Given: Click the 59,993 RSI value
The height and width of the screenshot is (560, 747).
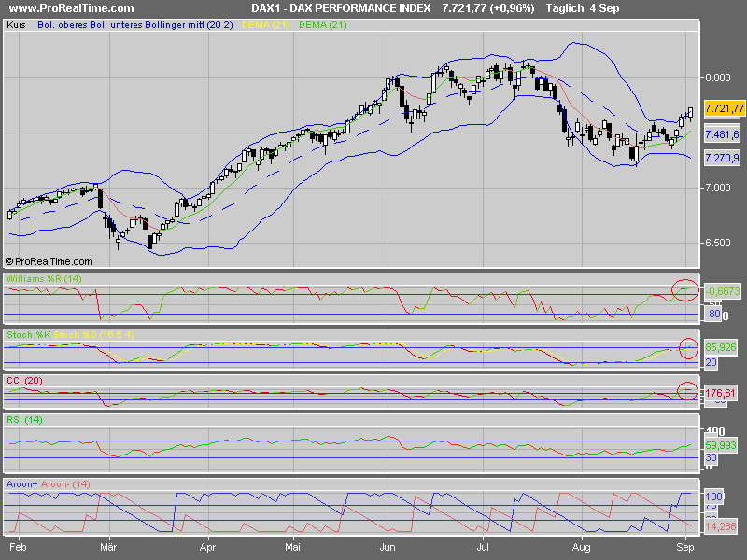Looking at the screenshot, I should tap(721, 445).
